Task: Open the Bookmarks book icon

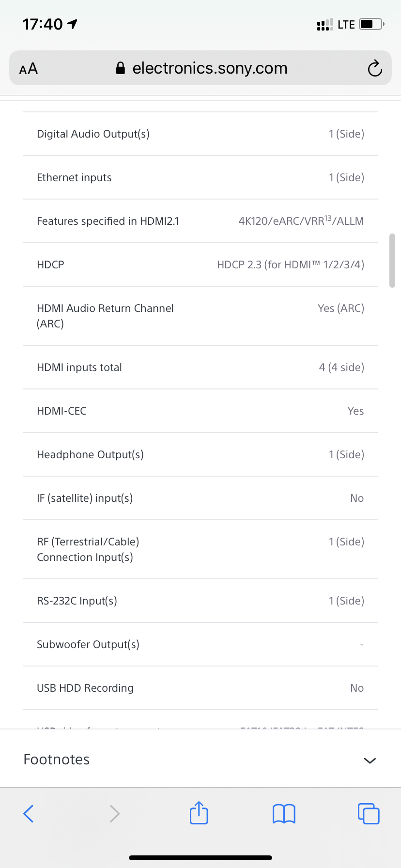Action: tap(284, 813)
